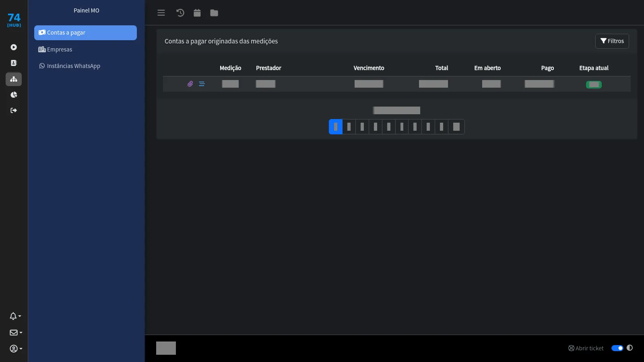The image size is (644, 362).
Task: Select Contas a pagar menu item
Action: [85, 33]
